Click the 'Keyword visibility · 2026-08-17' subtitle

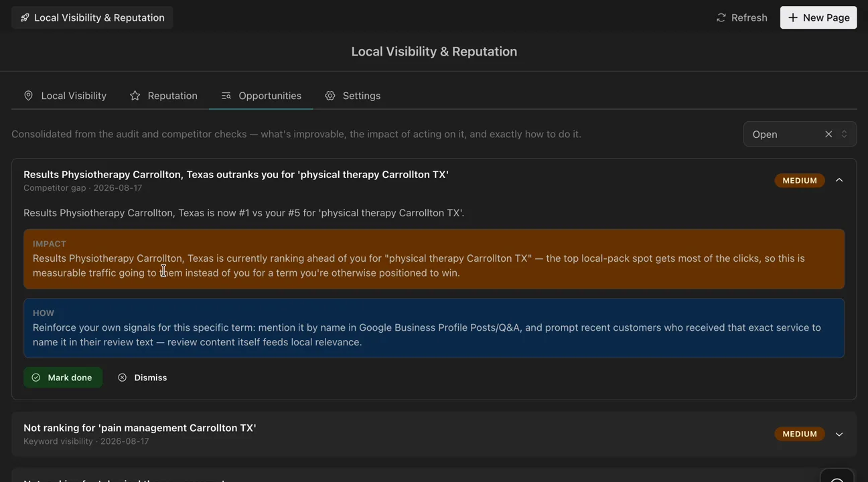(86, 441)
